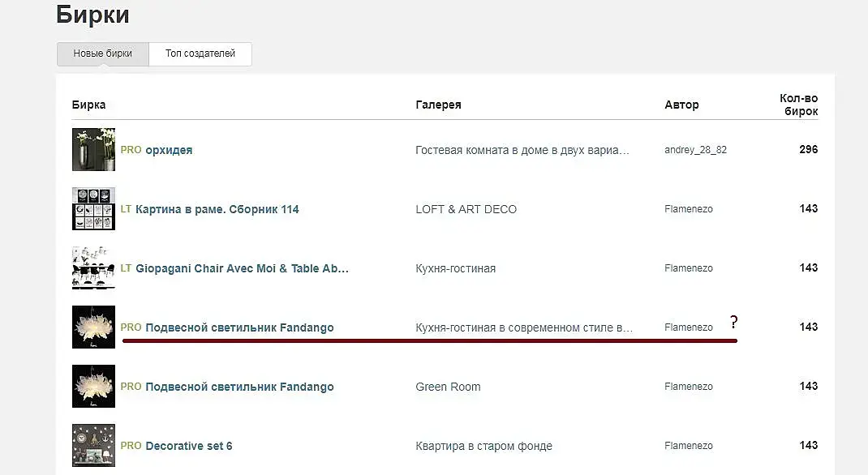Viewport: 868px width, 475px height.
Task: Open the Топ создателей tab
Action: tap(200, 53)
